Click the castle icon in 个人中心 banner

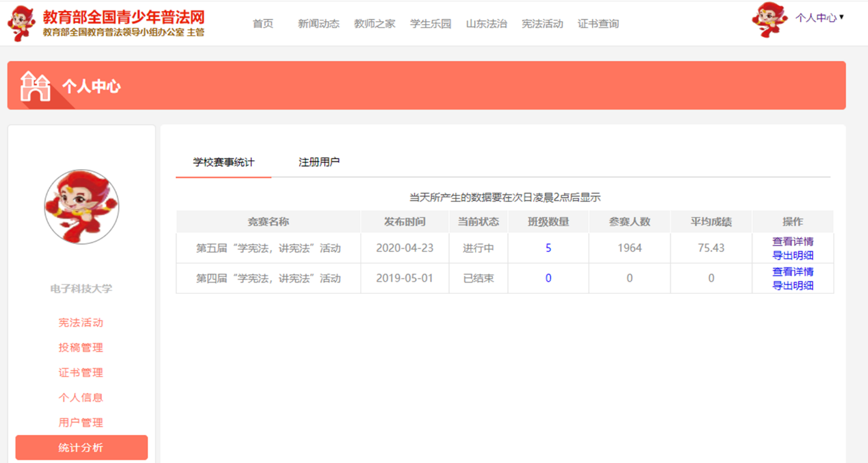click(35, 86)
